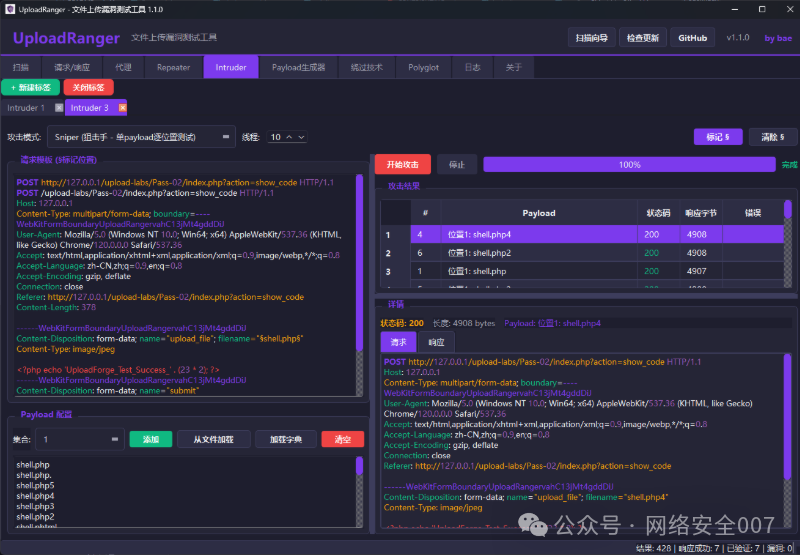Open the payload set number dropdown
This screenshot has height=557, width=800.
(x=80, y=439)
